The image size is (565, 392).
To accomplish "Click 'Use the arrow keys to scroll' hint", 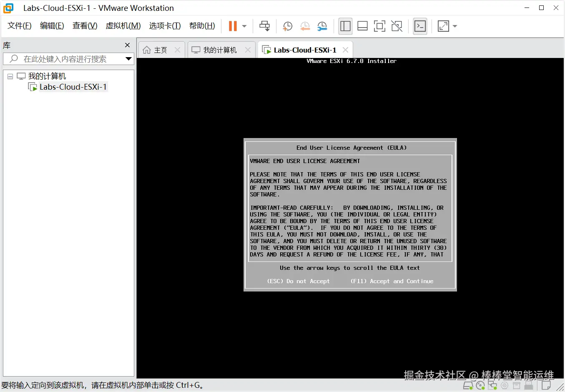I will click(350, 268).
